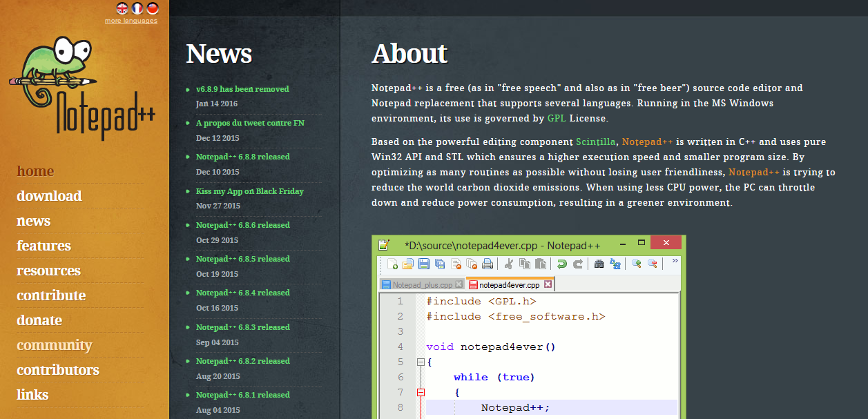Open "Notepad++ 6.8.6 released" news
This screenshot has width=868, height=419.
click(243, 225)
